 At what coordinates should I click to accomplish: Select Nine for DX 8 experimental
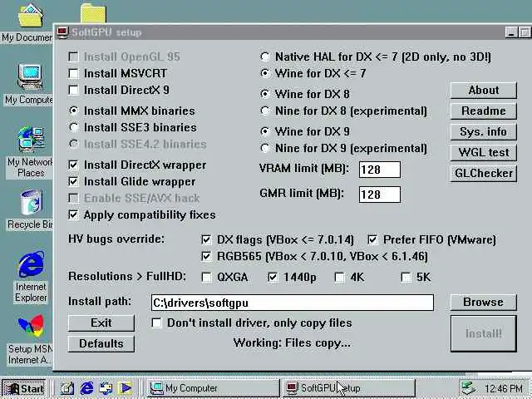[265, 111]
